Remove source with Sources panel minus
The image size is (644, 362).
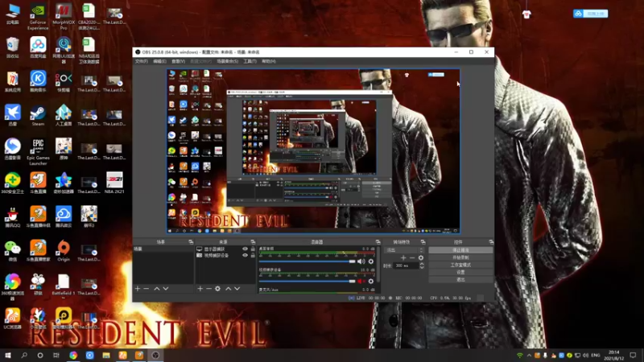pyautogui.click(x=208, y=289)
